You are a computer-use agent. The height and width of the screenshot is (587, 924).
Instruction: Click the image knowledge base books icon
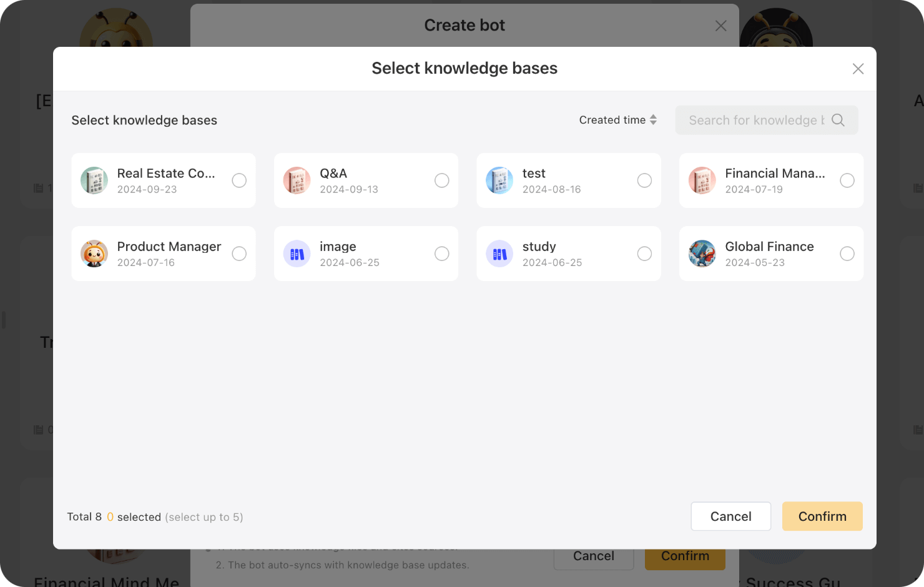297,254
